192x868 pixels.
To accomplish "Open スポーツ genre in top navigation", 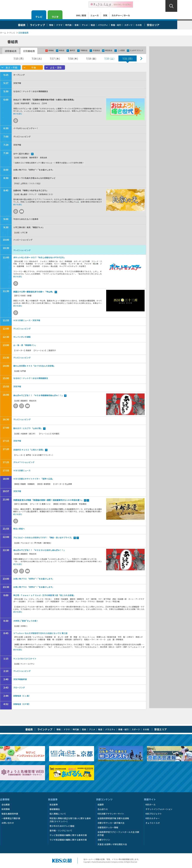I will [128, 25].
